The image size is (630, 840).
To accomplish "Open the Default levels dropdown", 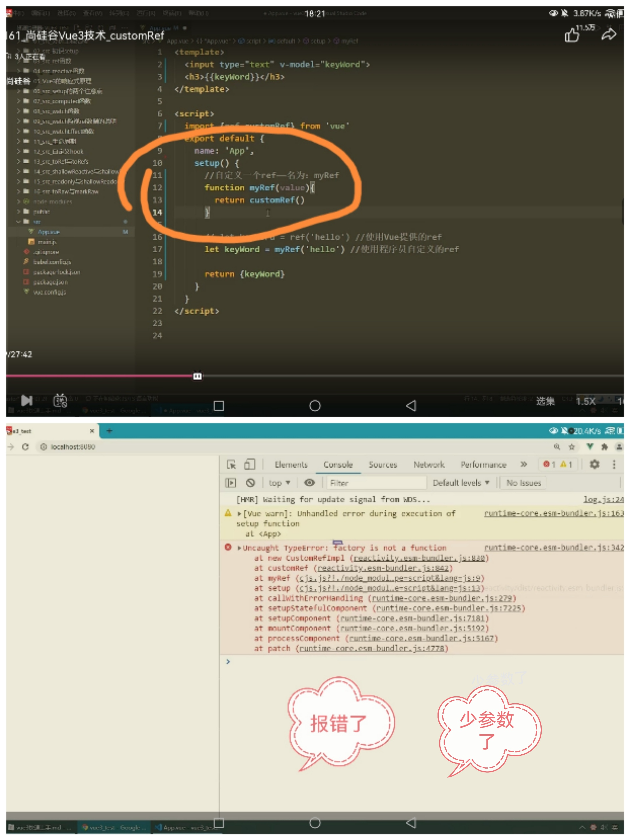I will 461,483.
